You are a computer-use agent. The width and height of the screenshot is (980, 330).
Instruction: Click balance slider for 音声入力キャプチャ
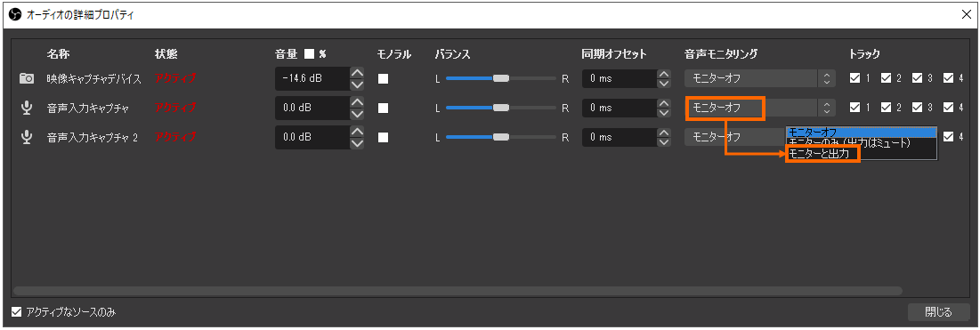500,108
